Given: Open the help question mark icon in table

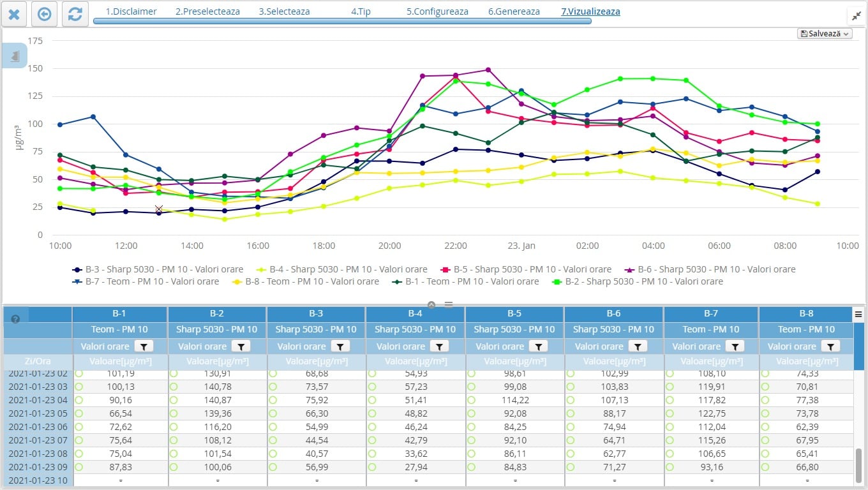Looking at the screenshot, I should 15,319.
